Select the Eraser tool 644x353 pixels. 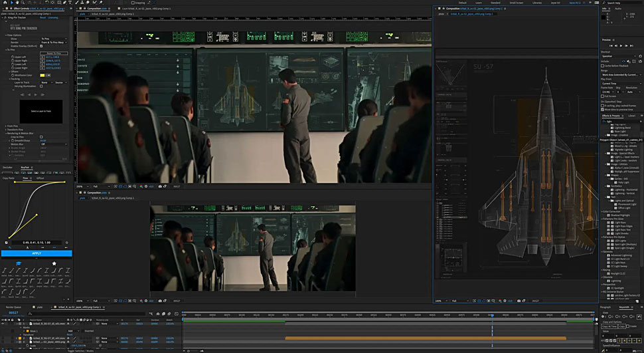point(88,3)
